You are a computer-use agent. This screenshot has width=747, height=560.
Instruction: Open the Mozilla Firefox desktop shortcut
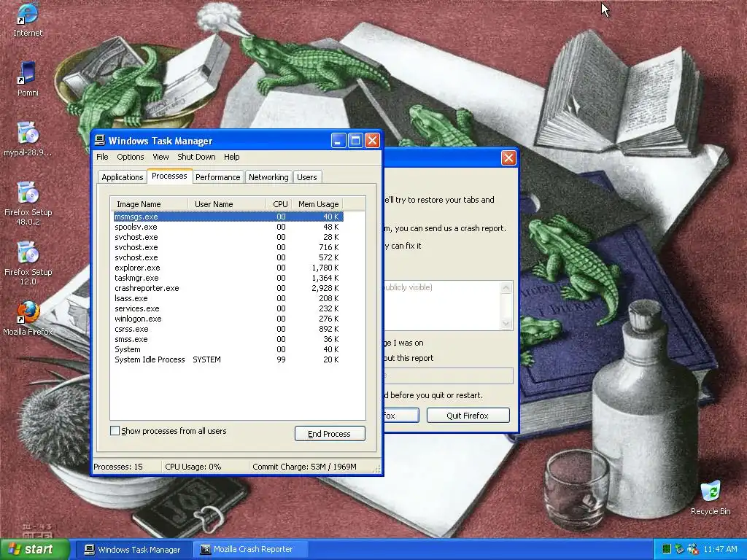[x=28, y=319]
